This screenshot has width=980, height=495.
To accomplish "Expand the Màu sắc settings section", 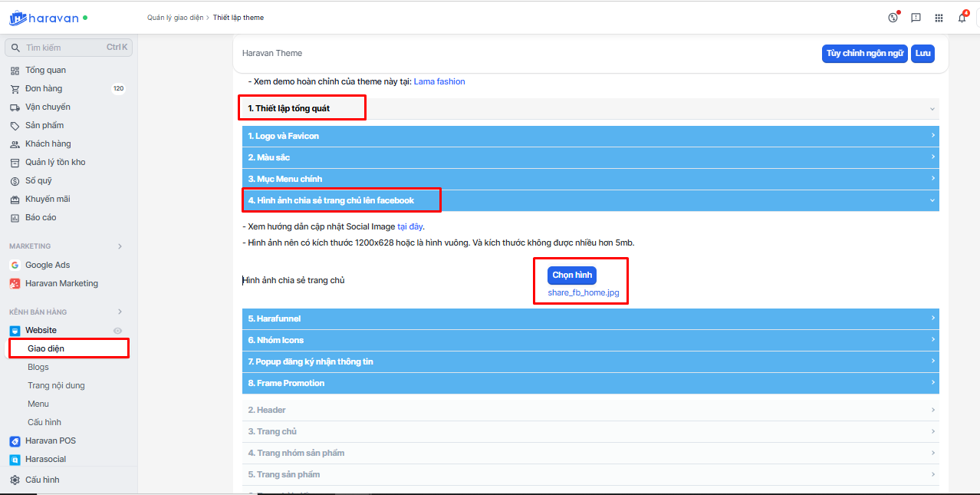I will click(590, 157).
